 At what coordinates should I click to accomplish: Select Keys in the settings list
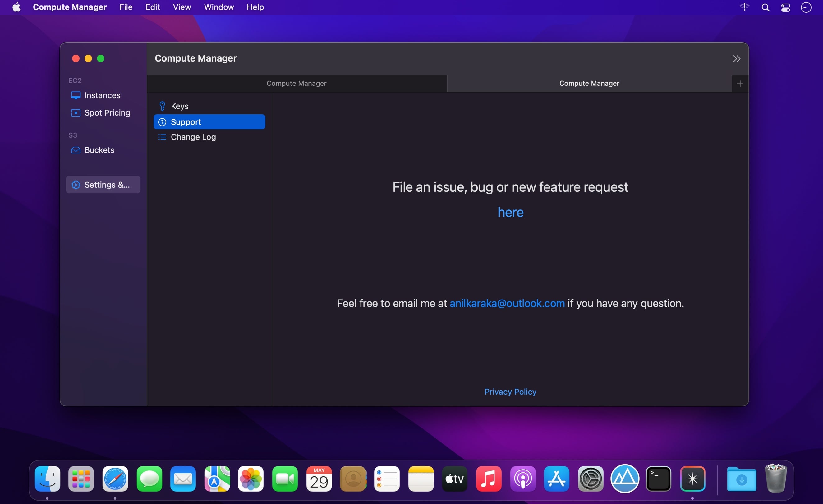point(179,106)
